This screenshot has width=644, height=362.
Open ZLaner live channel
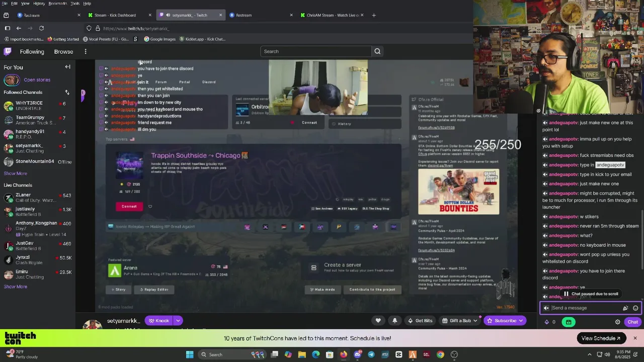(38, 197)
